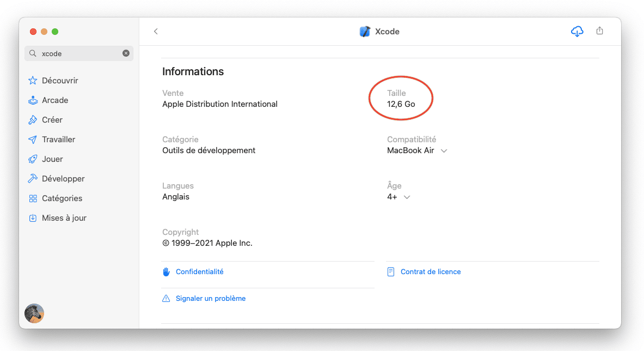Click the 12,6 Go size value

[x=401, y=104]
